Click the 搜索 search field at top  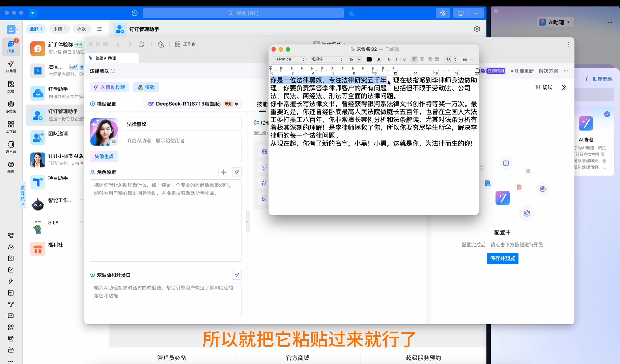click(x=243, y=13)
